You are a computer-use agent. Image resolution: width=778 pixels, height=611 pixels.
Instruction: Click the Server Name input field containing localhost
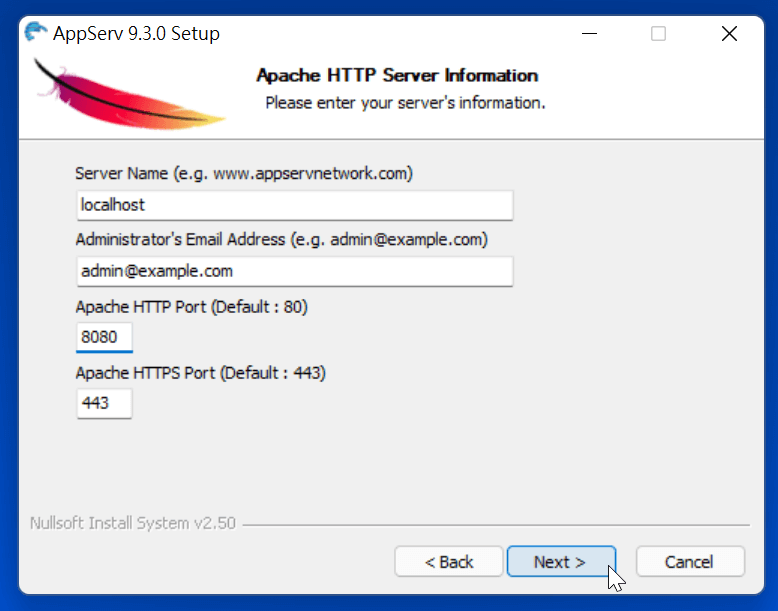click(x=295, y=205)
